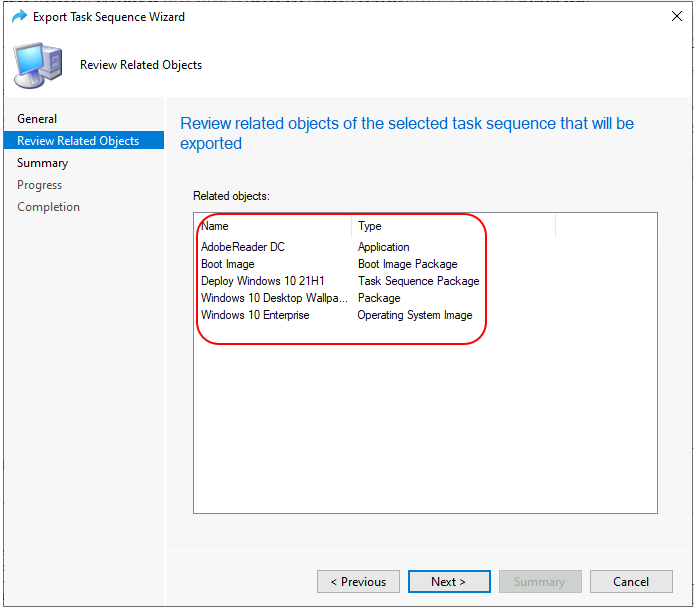Image resolution: width=696 pixels, height=611 pixels.
Task: Sort list by the Type column header
Action: pyautogui.click(x=453, y=226)
